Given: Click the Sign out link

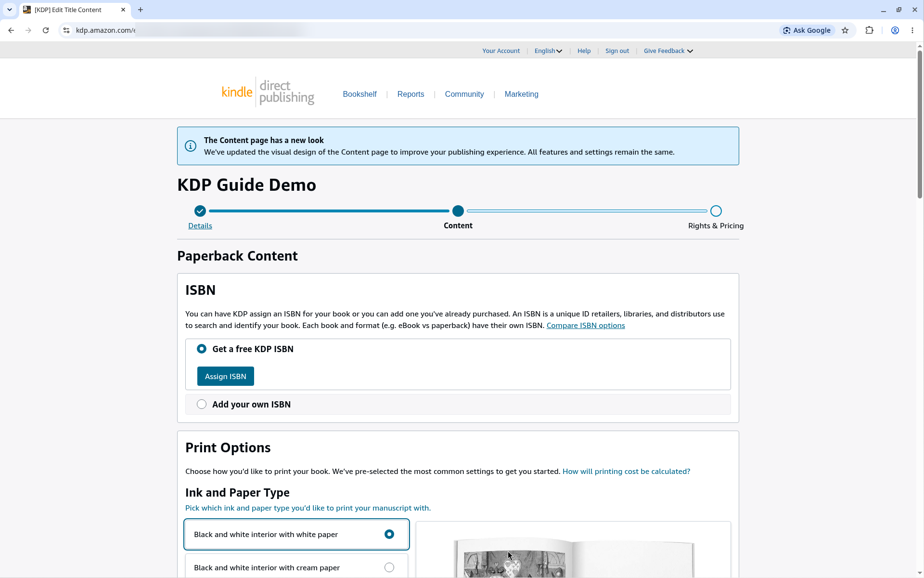Looking at the screenshot, I should [617, 51].
